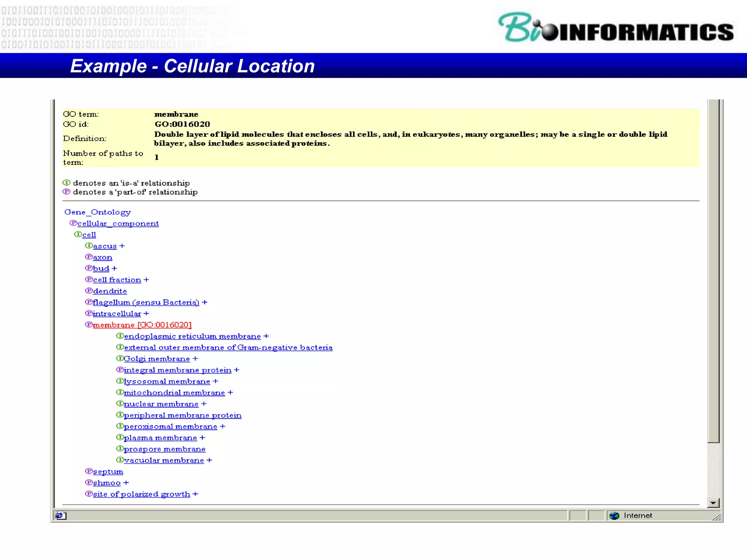Click part-of icon beside membrane [GO:0016020]
The width and height of the screenshot is (747, 560).
click(89, 324)
